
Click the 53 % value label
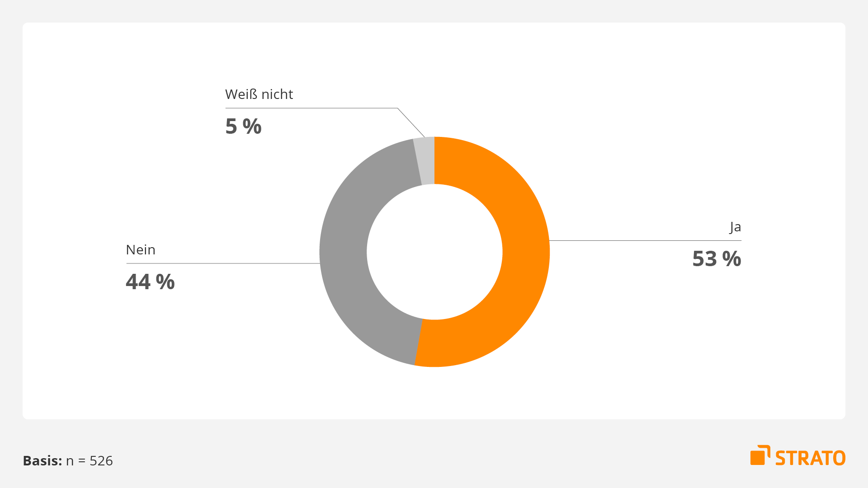717,259
